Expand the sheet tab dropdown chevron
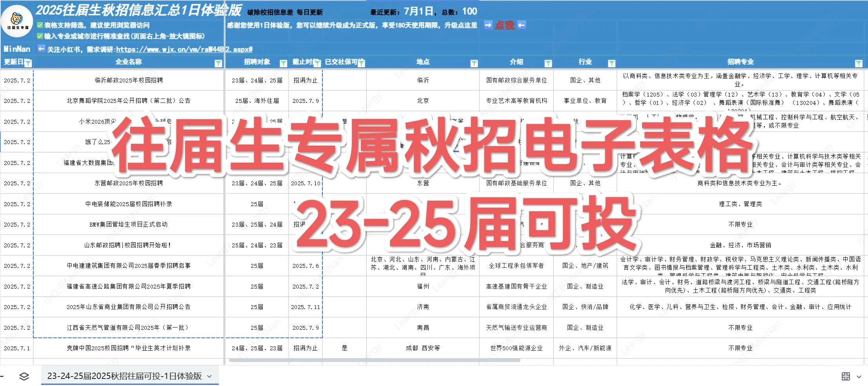 click(209, 376)
